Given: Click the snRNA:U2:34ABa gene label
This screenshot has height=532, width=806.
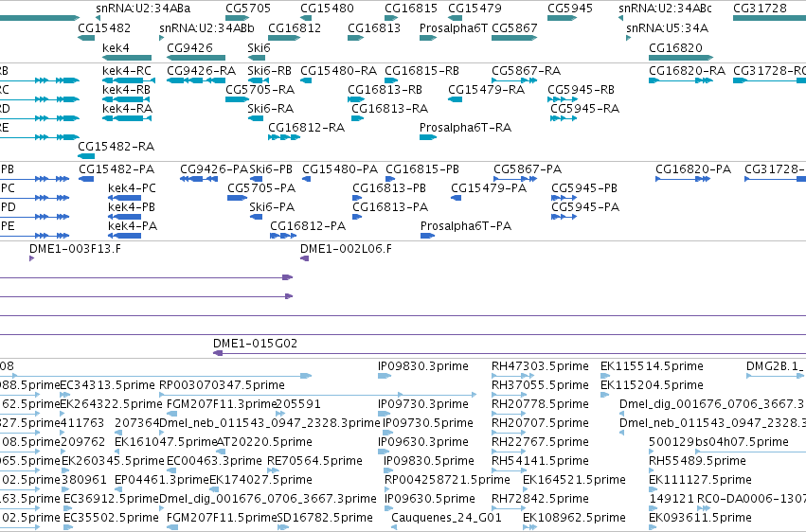Looking at the screenshot, I should (143, 9).
